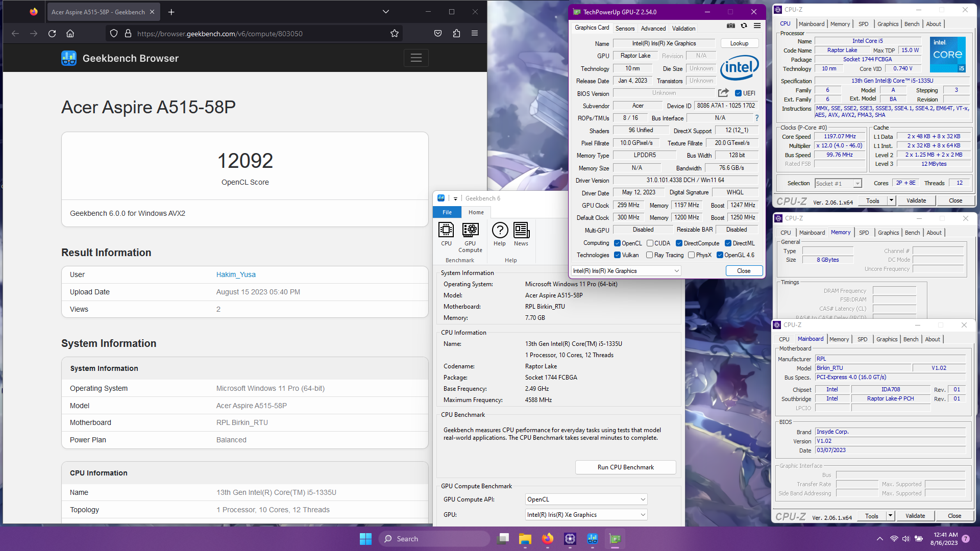
Task: Toggle the OpenGL 4.6 checkbox
Action: click(720, 255)
